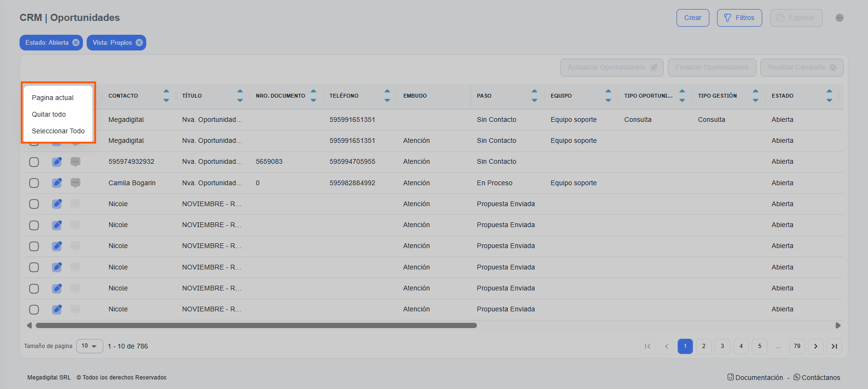Viewport: 868px width, 389px height.
Task: Choose Pagina actual from the selection menu
Action: point(53,98)
